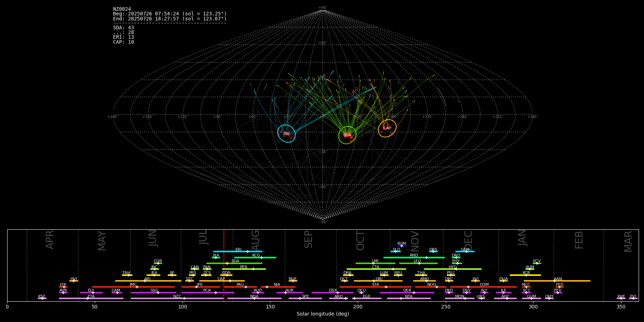Screen dimensions: 644x322
Task: Click the LMI shower label in timeline
Action: click(x=375, y=261)
